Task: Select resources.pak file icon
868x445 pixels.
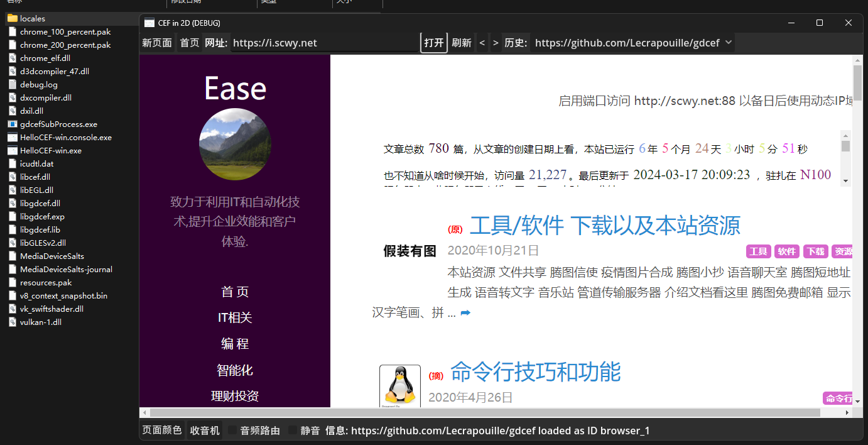Action: coord(13,283)
